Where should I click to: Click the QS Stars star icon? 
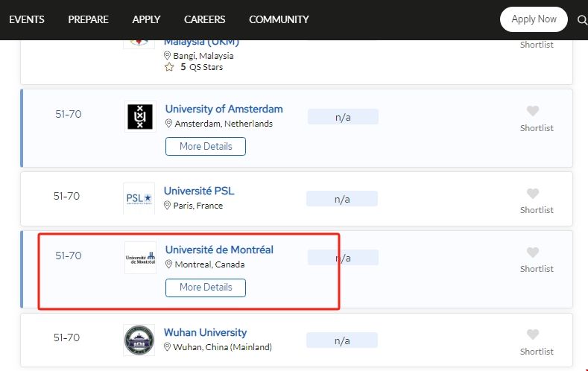pyautogui.click(x=169, y=67)
